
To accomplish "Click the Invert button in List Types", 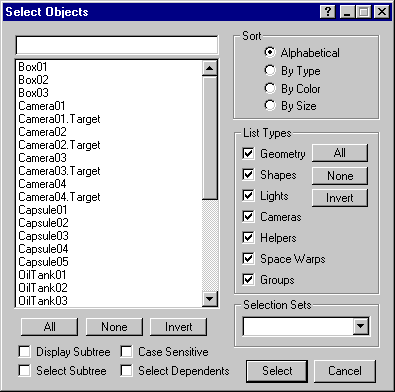I will [340, 198].
